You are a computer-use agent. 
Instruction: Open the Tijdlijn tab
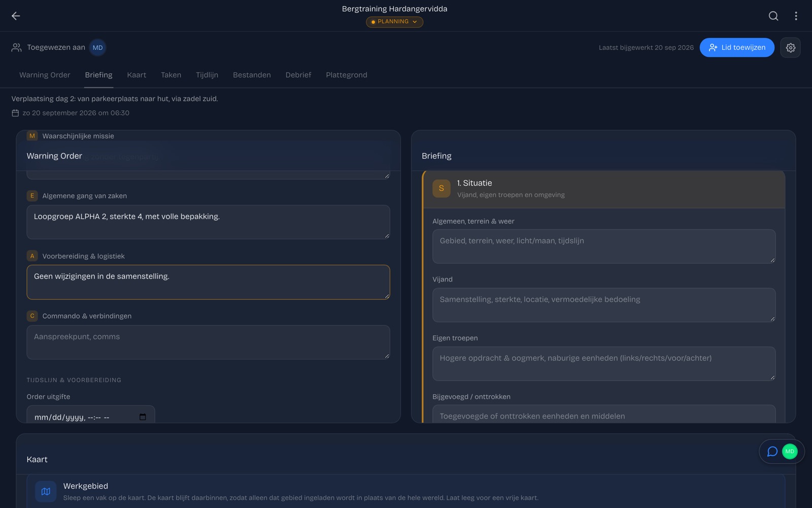tap(207, 75)
